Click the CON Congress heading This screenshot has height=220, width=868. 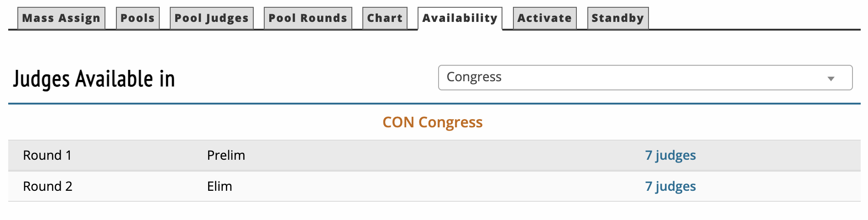[x=432, y=122]
